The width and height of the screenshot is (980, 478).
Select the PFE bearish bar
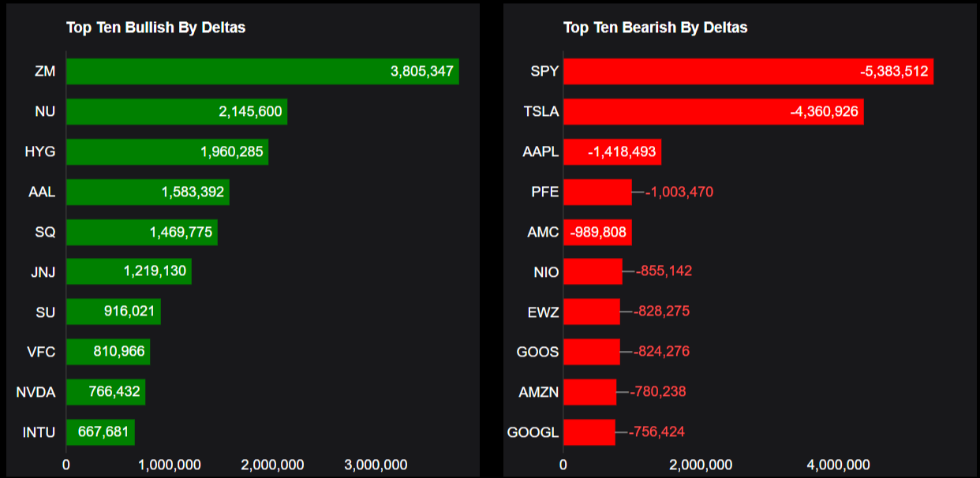[x=597, y=192]
